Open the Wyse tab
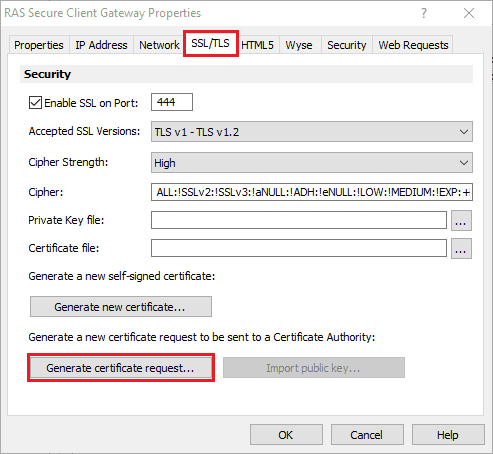The width and height of the screenshot is (493, 454). point(299,45)
